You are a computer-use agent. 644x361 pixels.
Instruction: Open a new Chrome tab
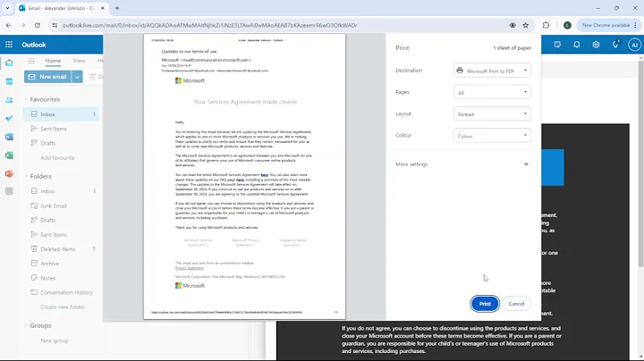coord(117,8)
